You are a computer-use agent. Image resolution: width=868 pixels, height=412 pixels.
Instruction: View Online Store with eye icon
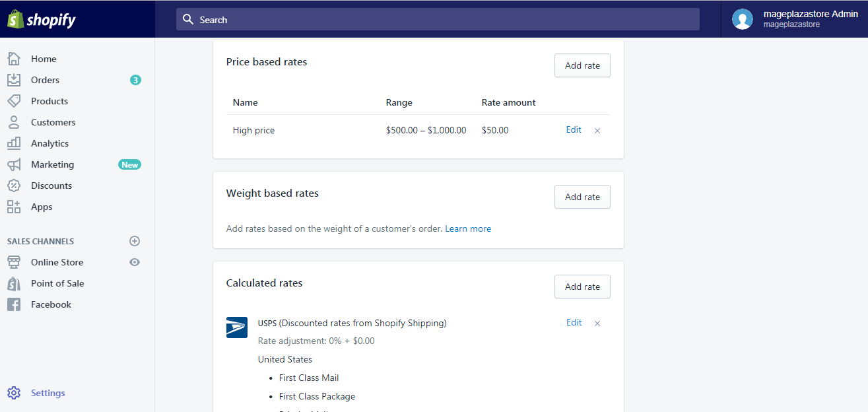[135, 262]
